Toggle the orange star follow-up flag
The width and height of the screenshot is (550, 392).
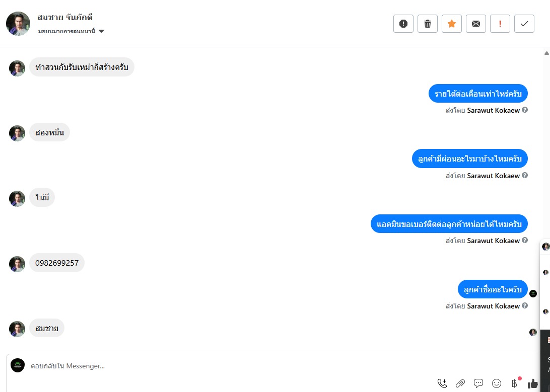click(452, 24)
